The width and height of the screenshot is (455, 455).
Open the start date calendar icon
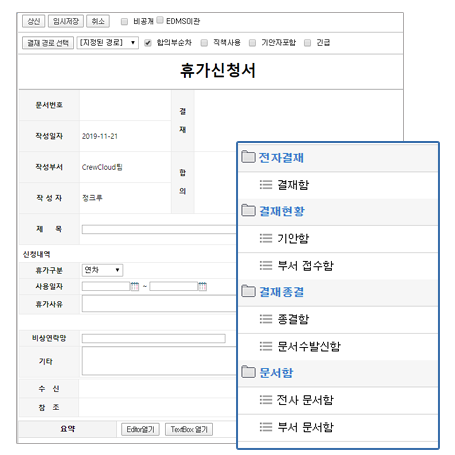(135, 286)
